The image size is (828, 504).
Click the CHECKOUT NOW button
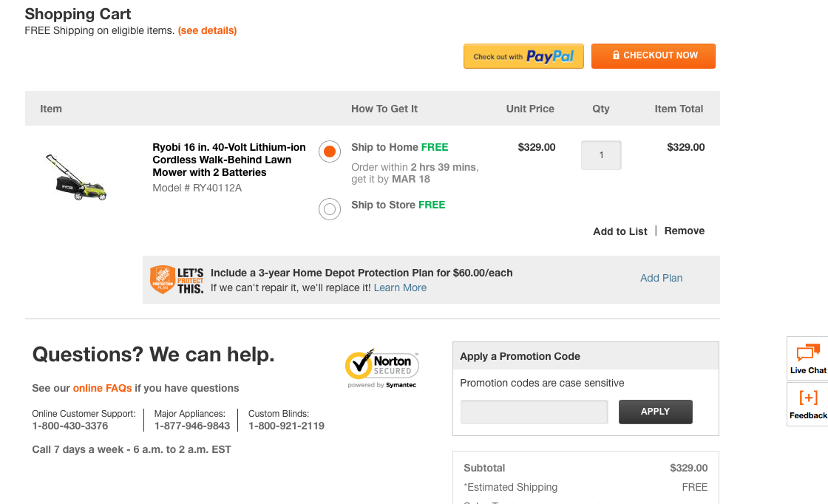(654, 55)
